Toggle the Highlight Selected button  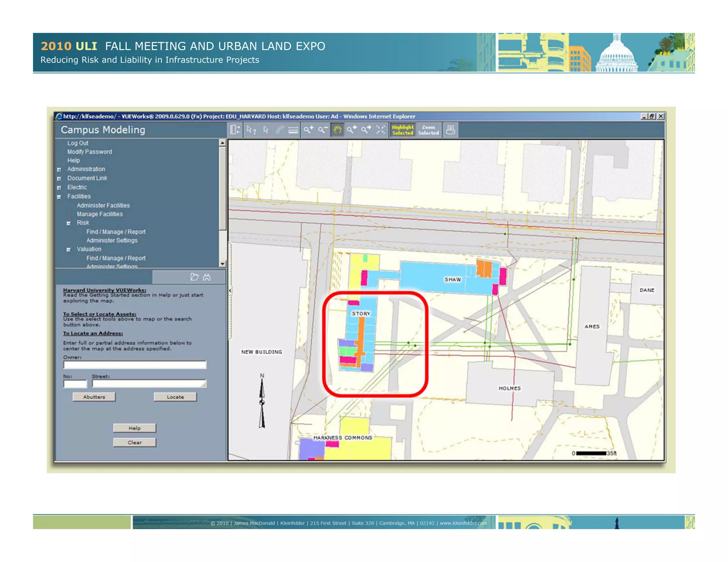[402, 130]
